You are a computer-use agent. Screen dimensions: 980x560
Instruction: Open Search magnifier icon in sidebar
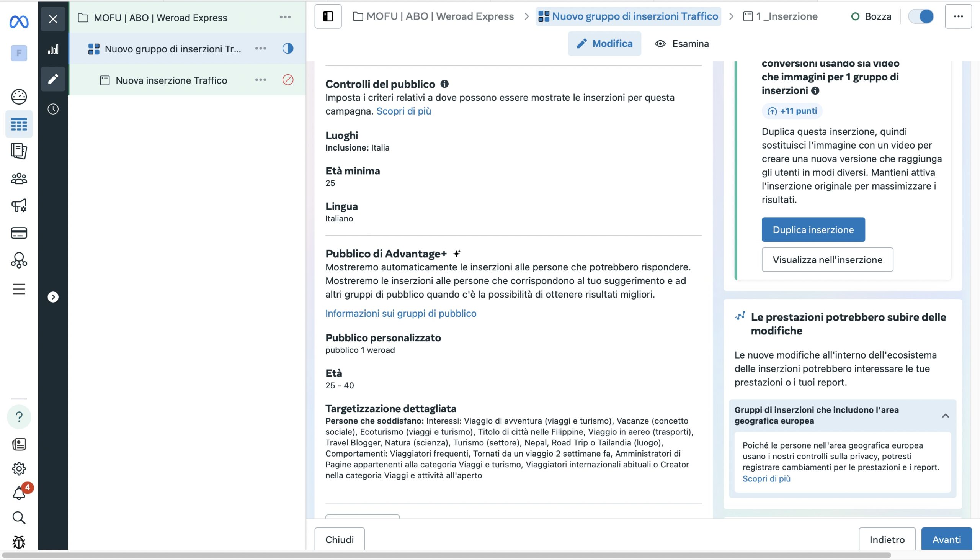click(19, 518)
